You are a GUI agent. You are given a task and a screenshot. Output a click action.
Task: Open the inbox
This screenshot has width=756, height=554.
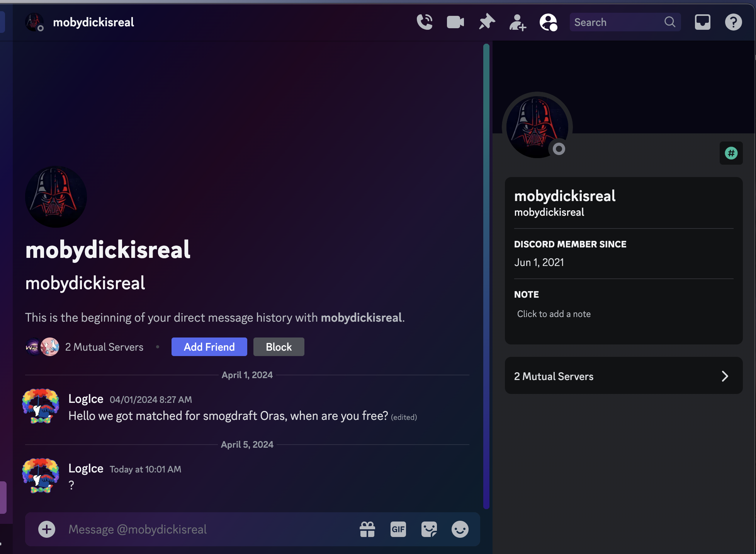[702, 22]
